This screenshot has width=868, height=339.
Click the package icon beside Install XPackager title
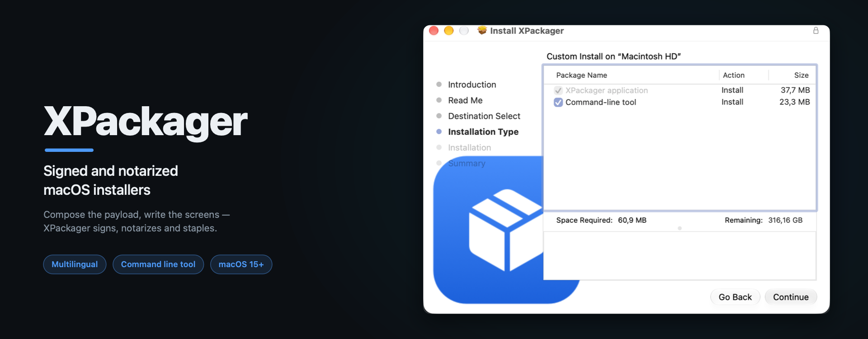482,30
